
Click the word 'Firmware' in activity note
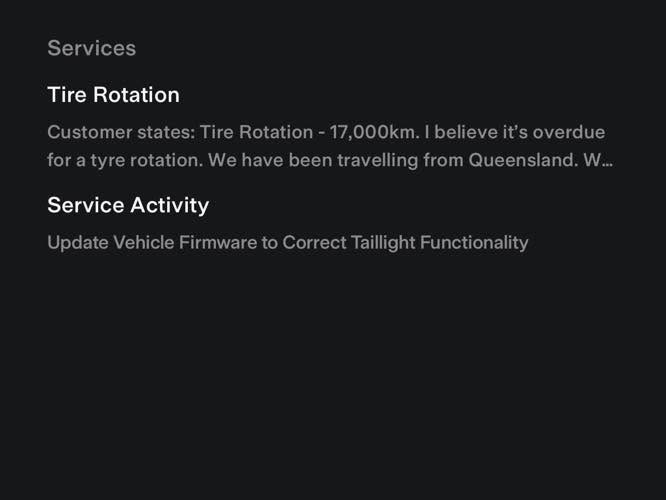coord(218,243)
